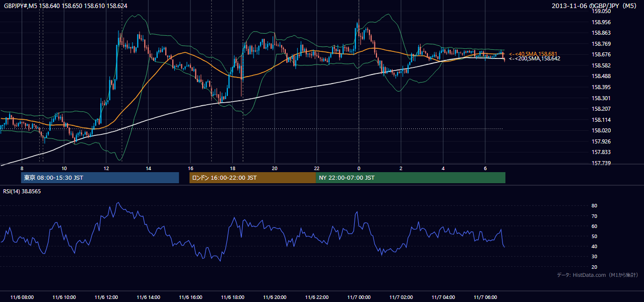Click the RSI 30 level label
Viewport: 644px width, 302px height.
click(595, 257)
